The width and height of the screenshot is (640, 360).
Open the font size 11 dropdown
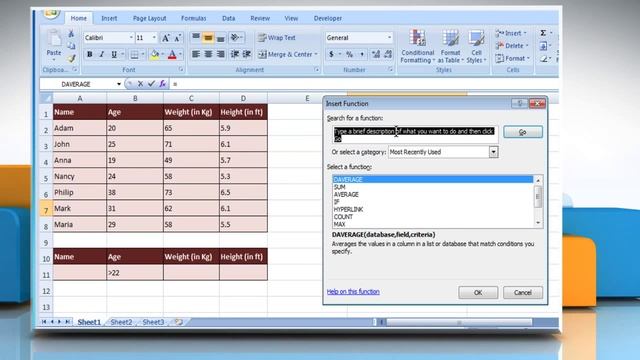(x=154, y=38)
